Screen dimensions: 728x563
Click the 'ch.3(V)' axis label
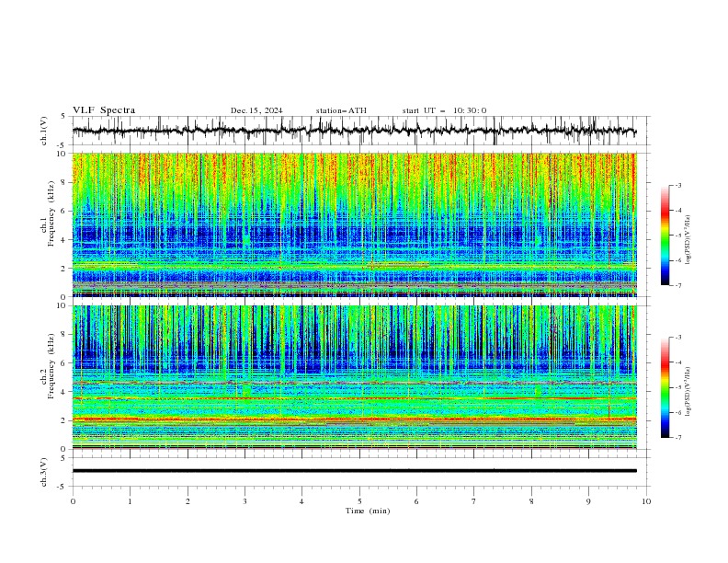[44, 472]
